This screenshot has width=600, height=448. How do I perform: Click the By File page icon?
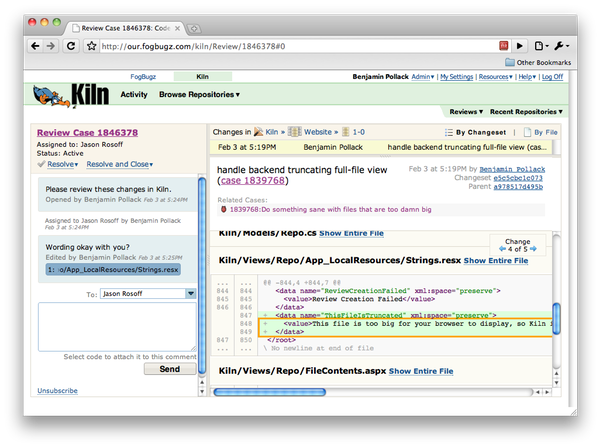click(x=527, y=132)
